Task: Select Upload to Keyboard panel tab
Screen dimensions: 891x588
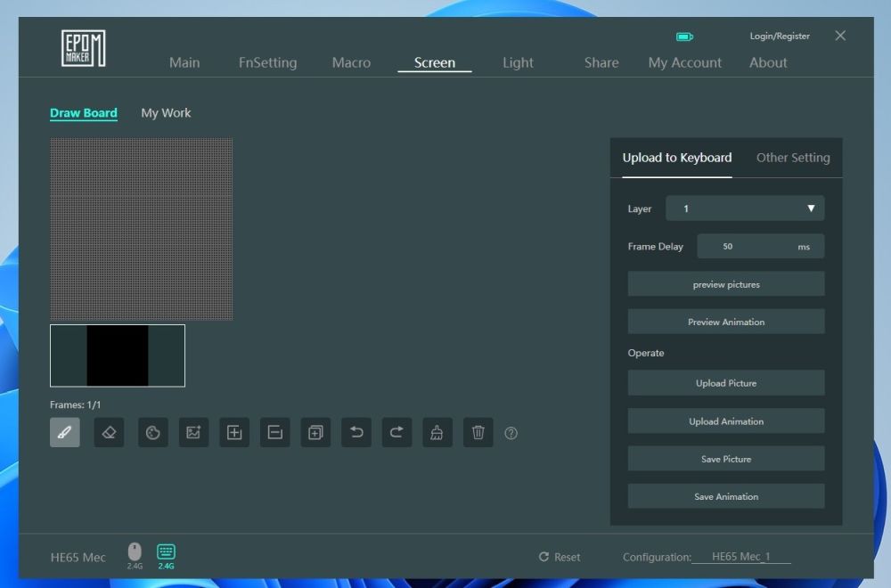Action: [x=677, y=158]
